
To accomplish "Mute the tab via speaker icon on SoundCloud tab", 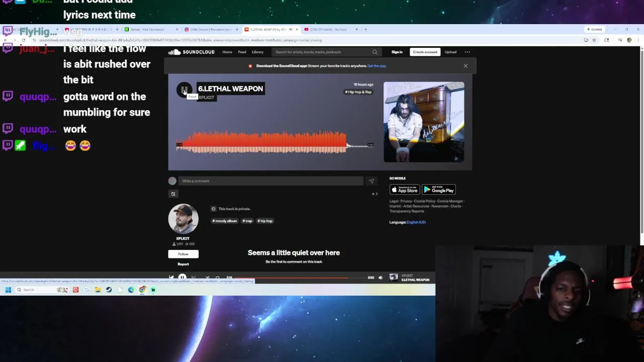I will 290,29.
